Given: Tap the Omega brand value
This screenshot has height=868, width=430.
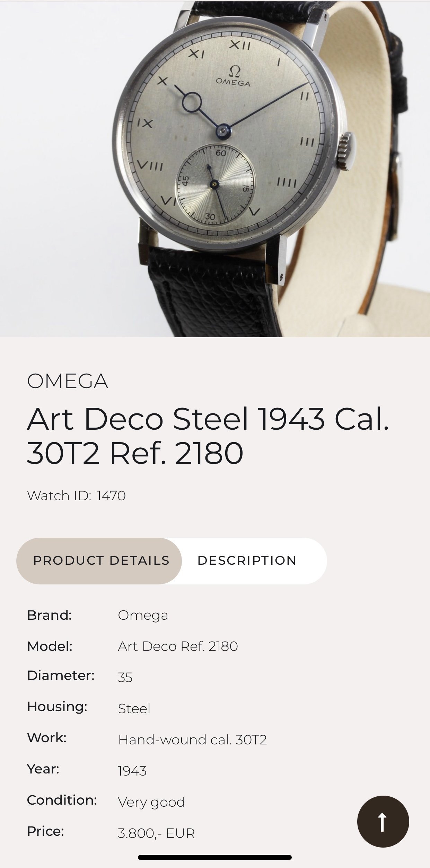Looking at the screenshot, I should click(x=143, y=615).
